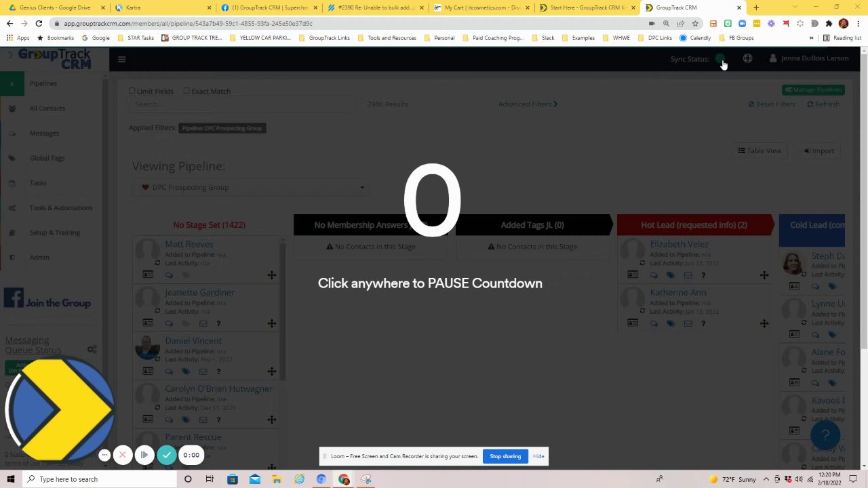868x488 pixels.
Task: Open Admin in the sidebar
Action: tap(39, 258)
